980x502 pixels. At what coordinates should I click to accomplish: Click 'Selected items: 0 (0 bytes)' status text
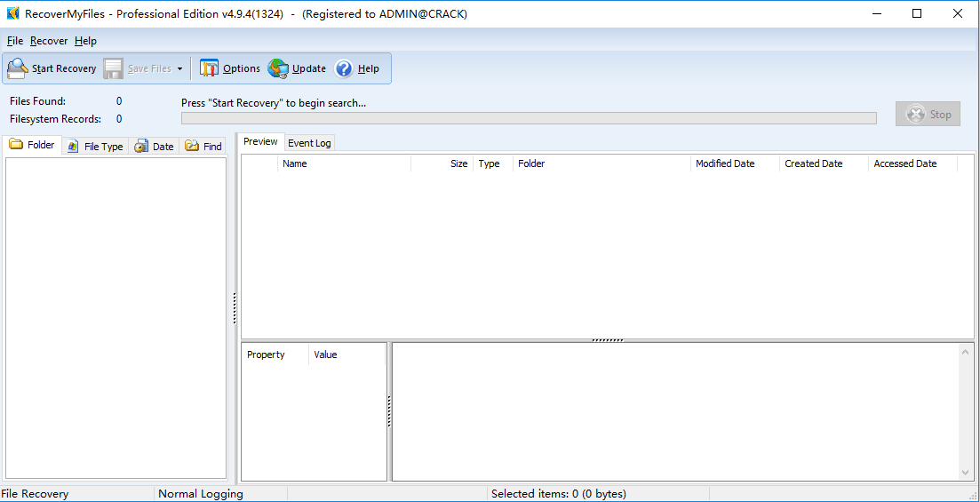click(x=559, y=494)
